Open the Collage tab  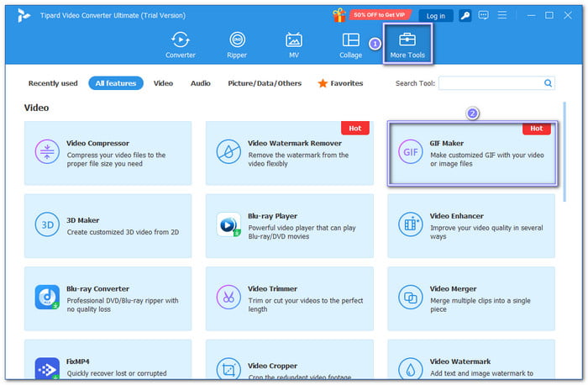coord(350,45)
